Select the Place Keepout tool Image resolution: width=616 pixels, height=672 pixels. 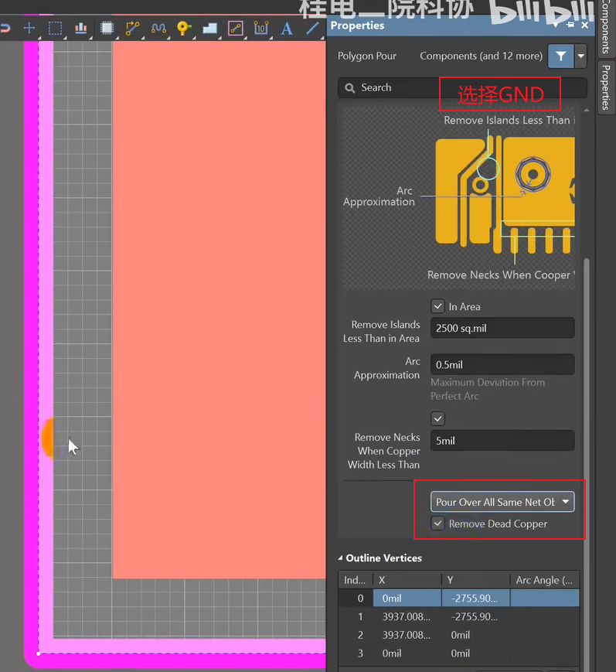235,29
